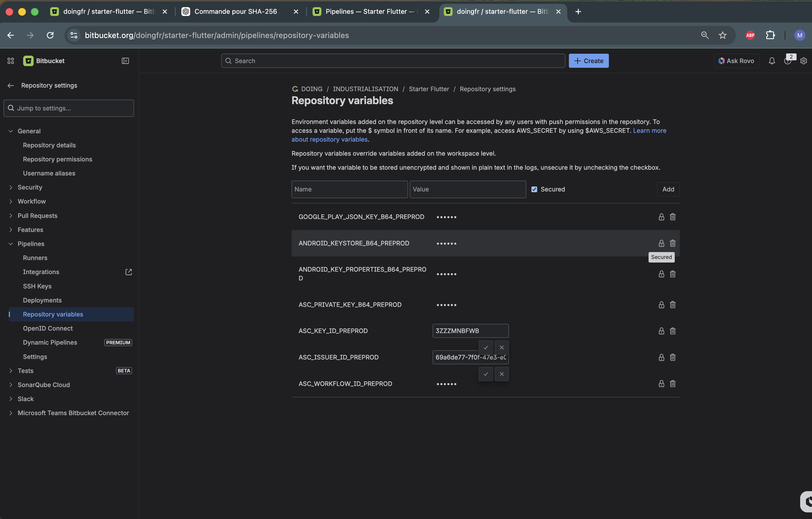This screenshot has height=519, width=812.
Task: Click the lock icon for ASC_KEY_ID_PREPROD
Action: pyautogui.click(x=661, y=331)
